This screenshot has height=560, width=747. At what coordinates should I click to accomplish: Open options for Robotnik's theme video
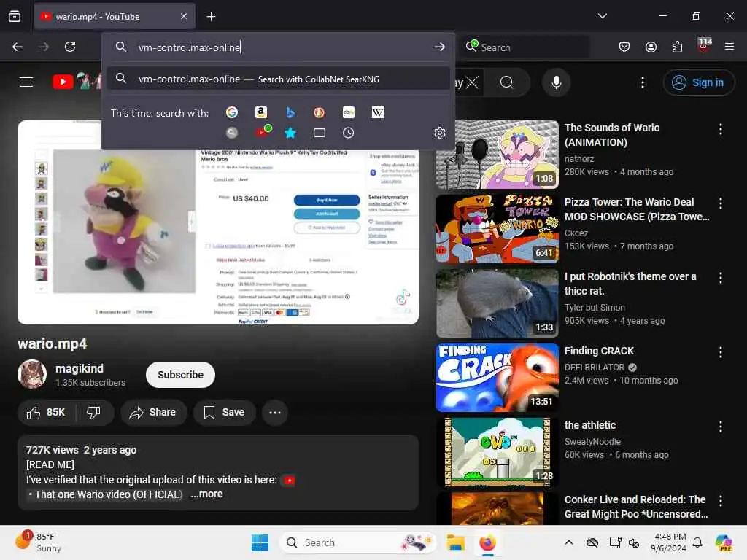[720, 278]
